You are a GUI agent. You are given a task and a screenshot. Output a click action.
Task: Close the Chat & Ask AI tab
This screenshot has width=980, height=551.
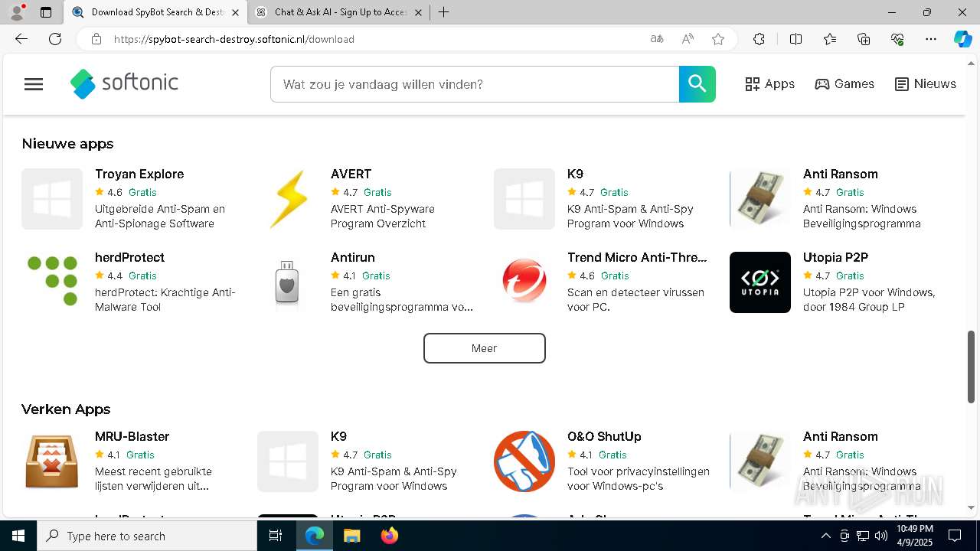pos(418,12)
